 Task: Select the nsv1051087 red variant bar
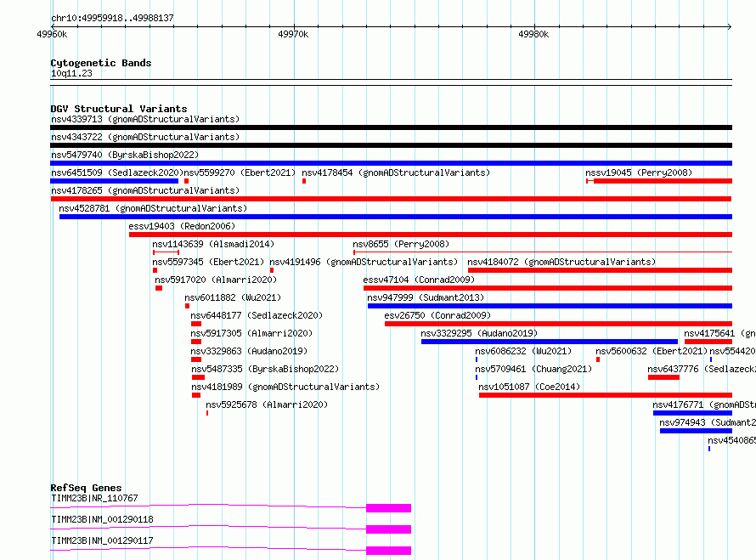coord(606,395)
